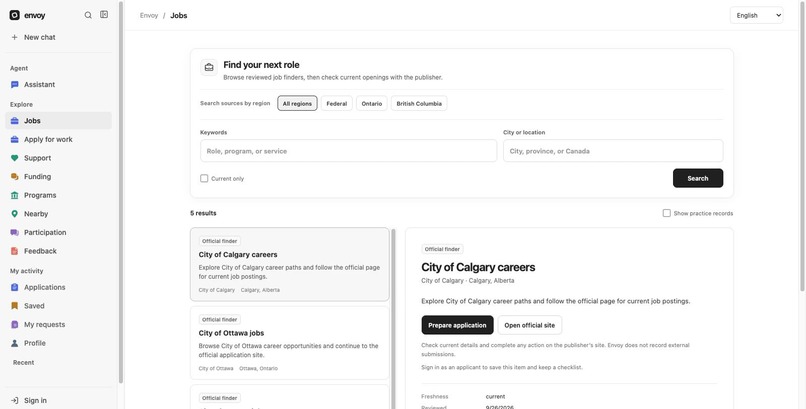Click the plus icon beside New chat
This screenshot has width=806, height=409.
tap(14, 38)
